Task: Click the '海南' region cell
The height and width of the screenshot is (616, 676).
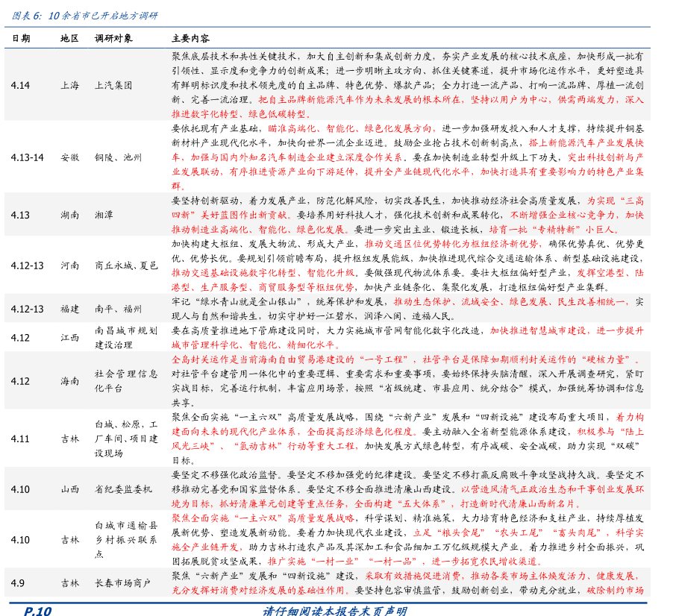Action: (69, 380)
